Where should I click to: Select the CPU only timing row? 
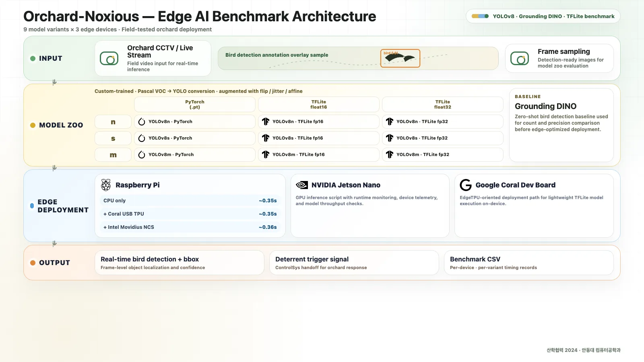click(x=190, y=201)
